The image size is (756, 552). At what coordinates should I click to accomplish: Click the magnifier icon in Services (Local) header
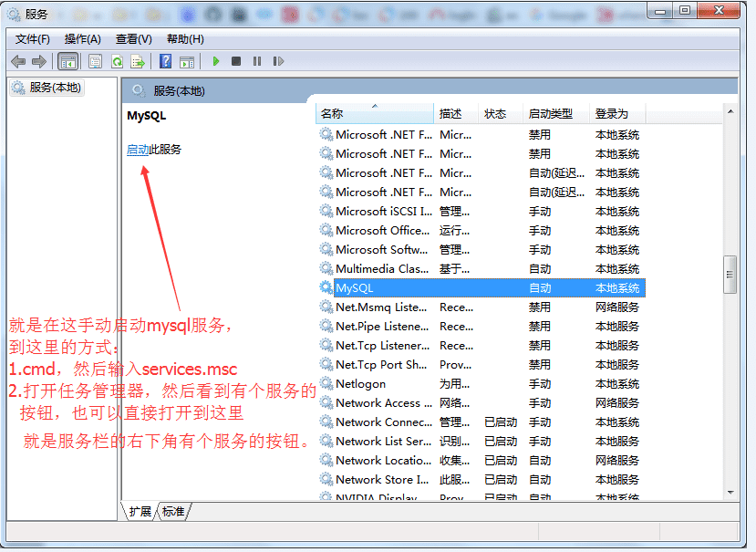pos(139,90)
